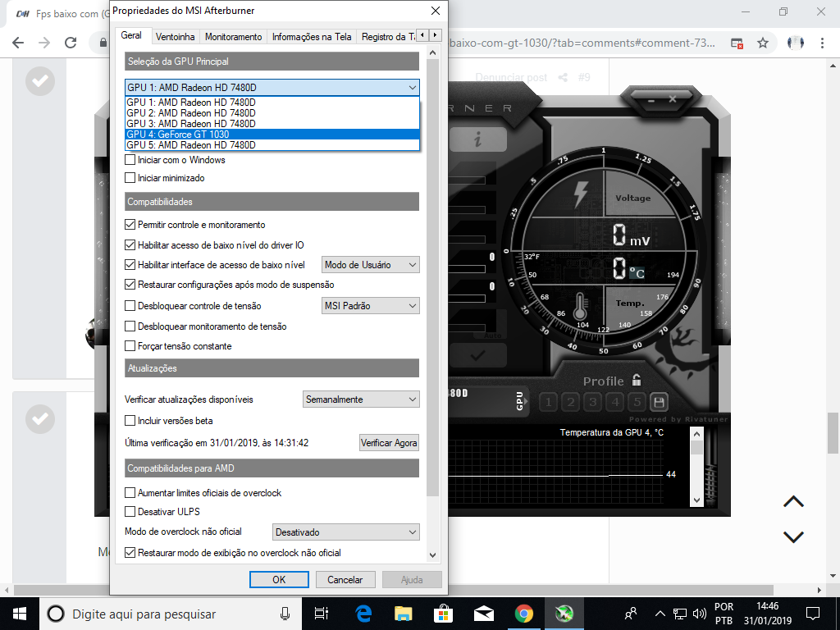
Task: Click profile slot 5 in Afterburner
Action: pyautogui.click(x=637, y=402)
